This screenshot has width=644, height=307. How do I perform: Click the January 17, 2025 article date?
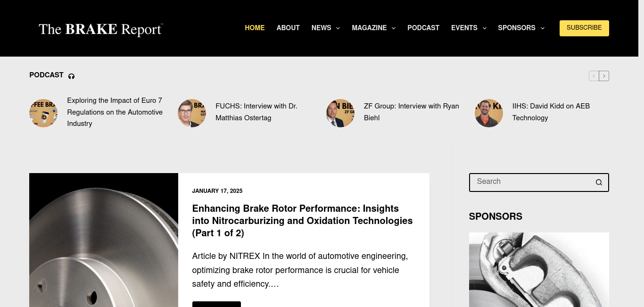217,191
